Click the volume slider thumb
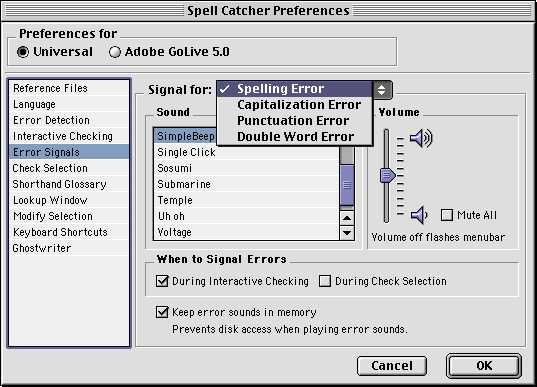Screen dimensions: 537x387 [x=387, y=175]
